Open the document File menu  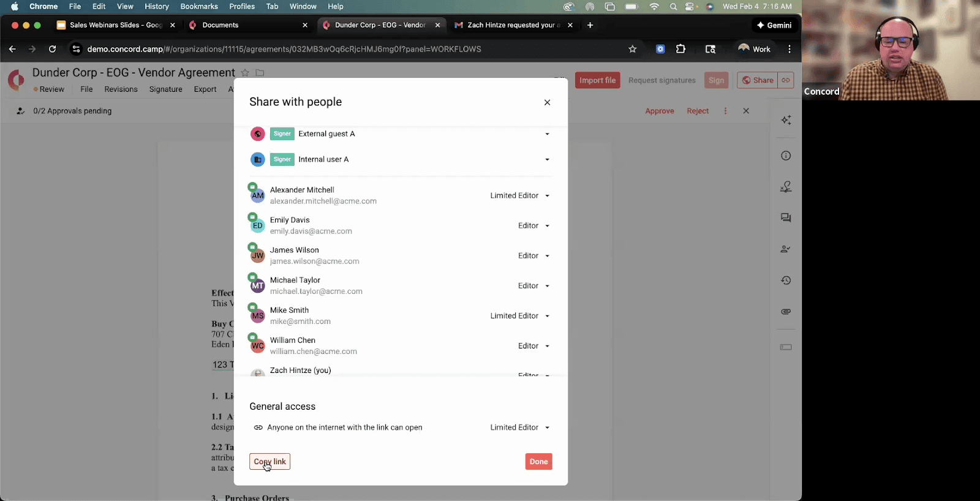coord(86,89)
